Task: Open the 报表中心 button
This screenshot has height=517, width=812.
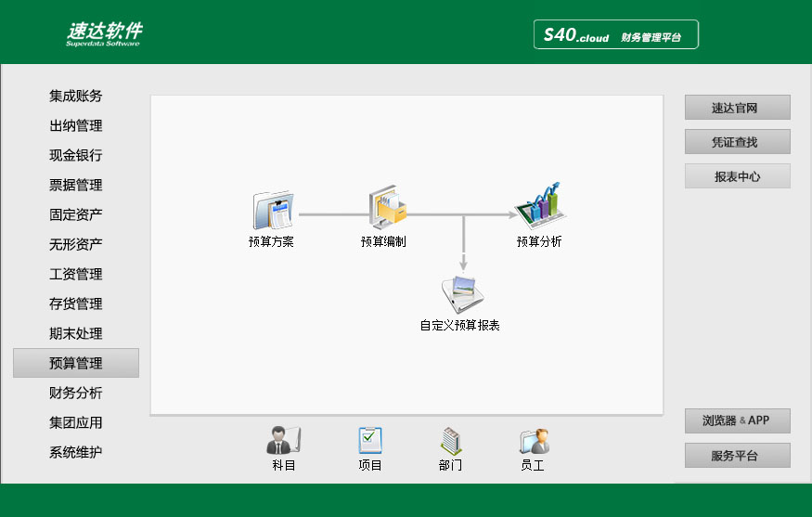Action: tap(738, 176)
